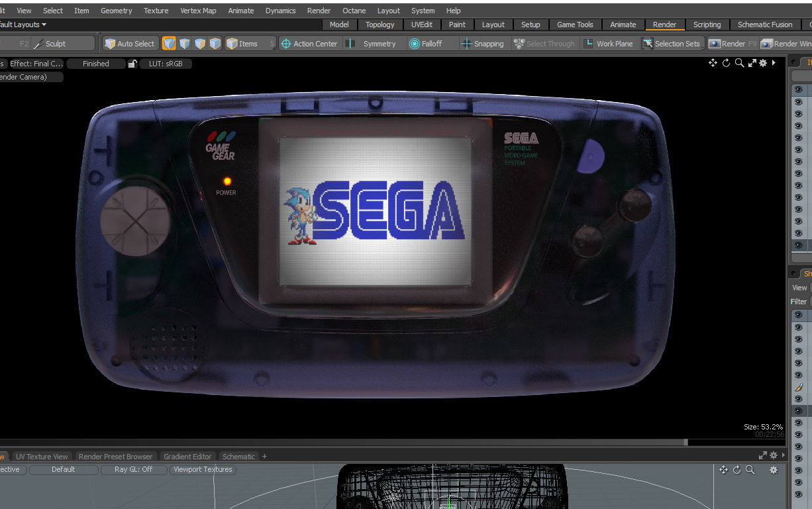The height and width of the screenshot is (509, 812).
Task: Switch to Vertices selection mode cube icon
Action: [x=169, y=44]
